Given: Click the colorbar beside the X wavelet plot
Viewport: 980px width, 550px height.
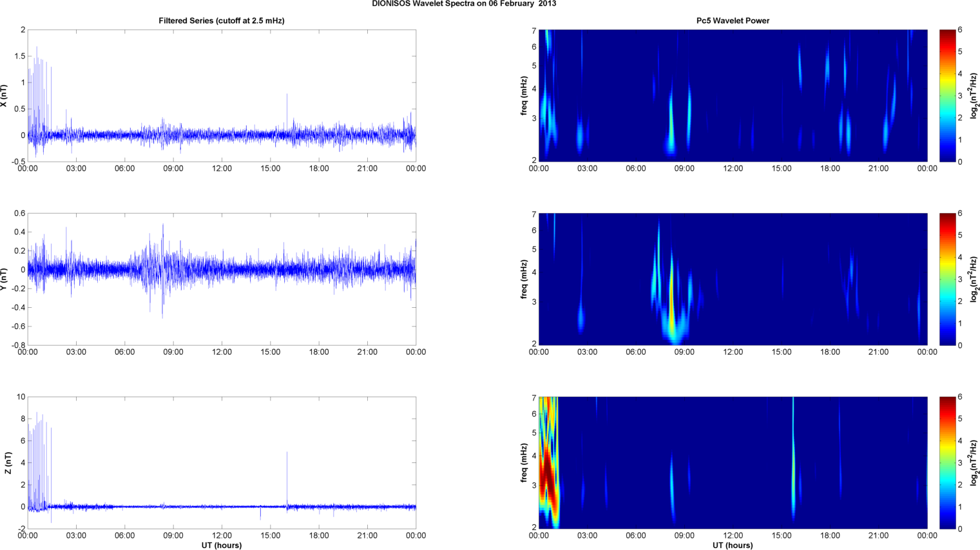Looking at the screenshot, I should 947,96.
